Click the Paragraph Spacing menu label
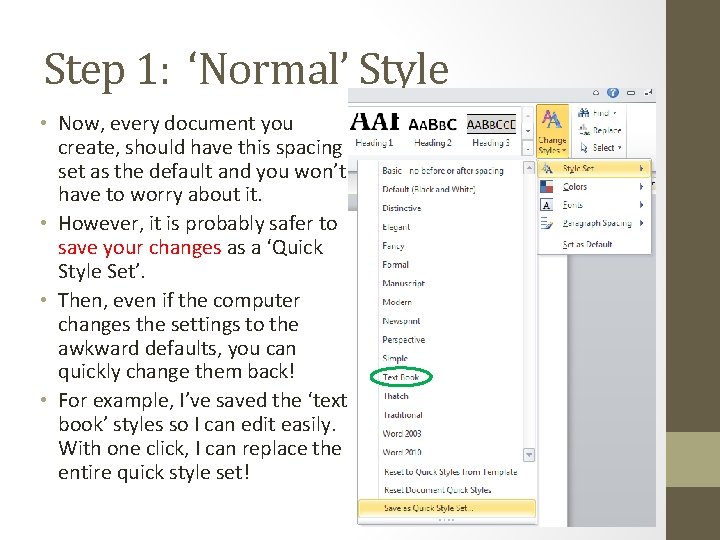 tap(597, 223)
